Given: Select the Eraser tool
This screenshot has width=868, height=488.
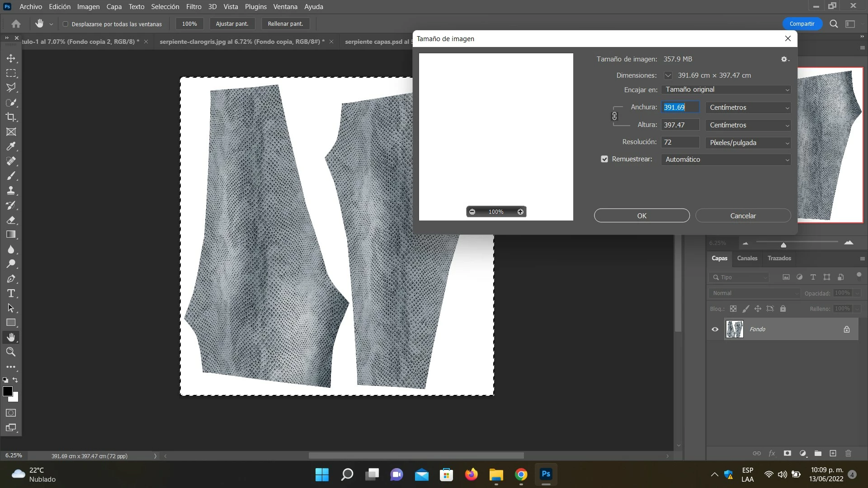Looking at the screenshot, I should pyautogui.click(x=11, y=220).
